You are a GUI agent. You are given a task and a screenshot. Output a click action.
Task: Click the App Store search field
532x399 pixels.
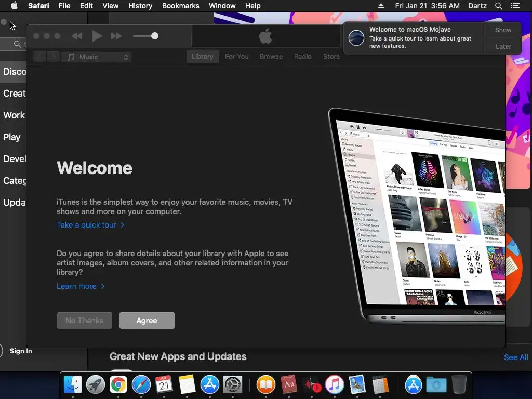(14, 44)
